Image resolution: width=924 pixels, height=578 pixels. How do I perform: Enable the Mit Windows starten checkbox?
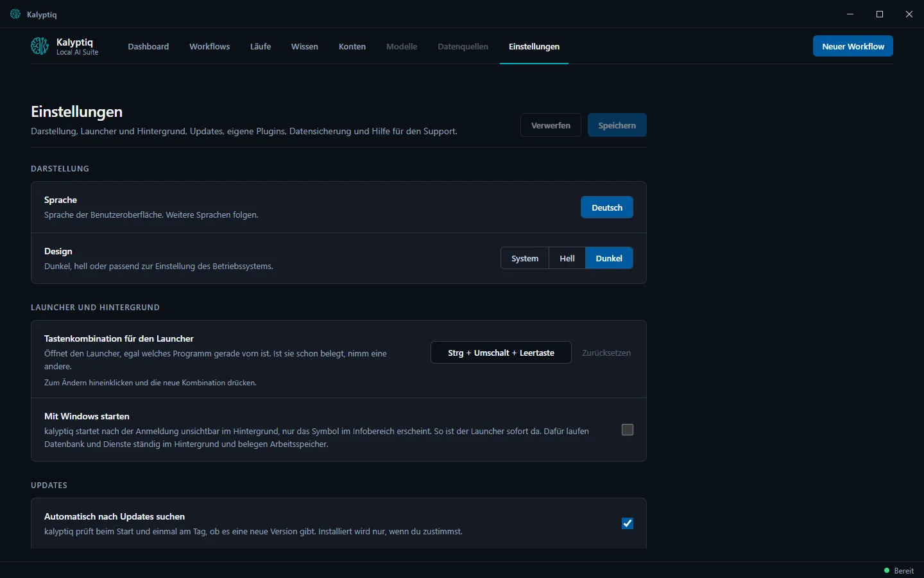[628, 430]
